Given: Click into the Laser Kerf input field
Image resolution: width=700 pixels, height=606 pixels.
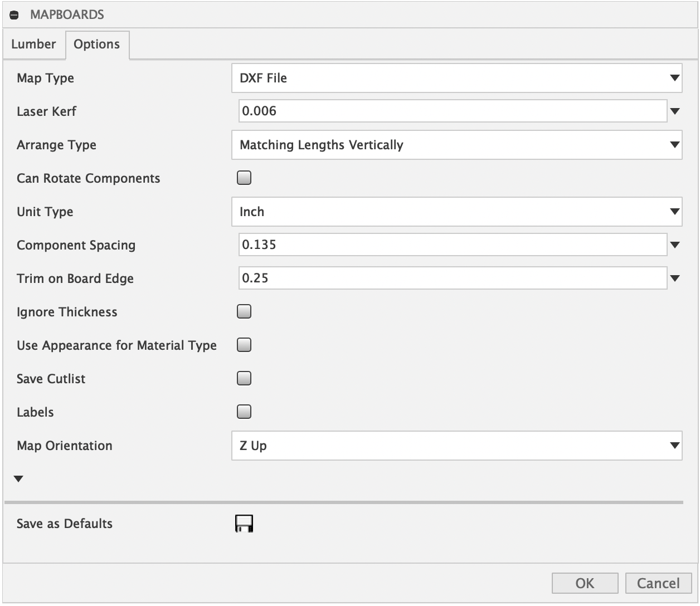Looking at the screenshot, I should click(452, 111).
